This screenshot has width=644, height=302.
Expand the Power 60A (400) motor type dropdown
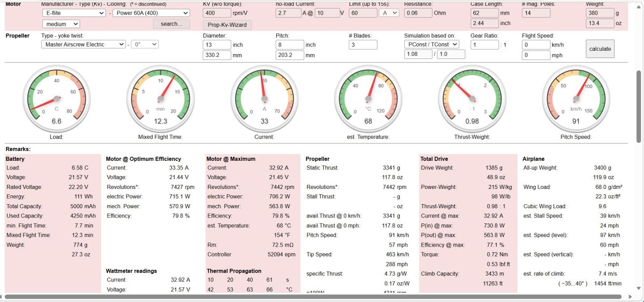[x=151, y=13]
